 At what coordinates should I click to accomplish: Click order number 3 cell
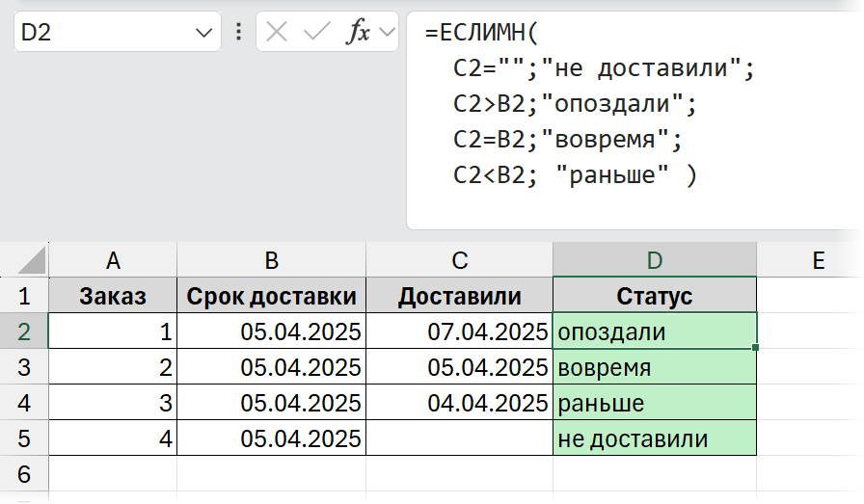pos(113,403)
